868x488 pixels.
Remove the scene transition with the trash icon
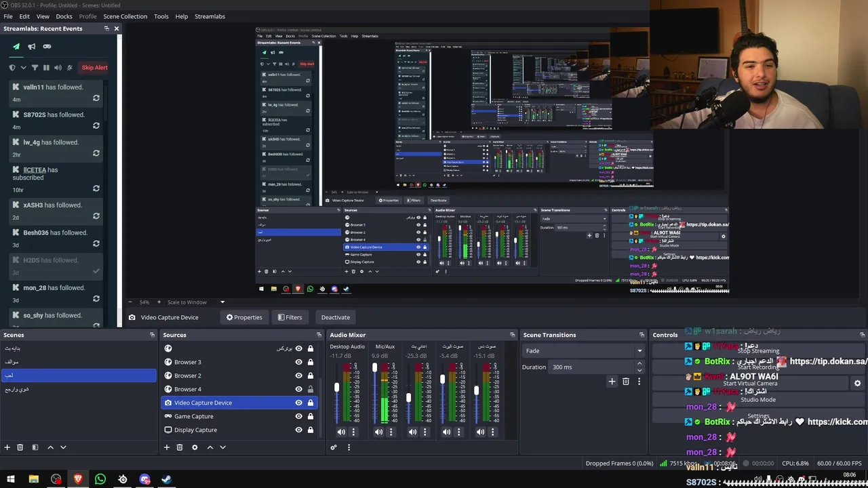pyautogui.click(x=626, y=382)
